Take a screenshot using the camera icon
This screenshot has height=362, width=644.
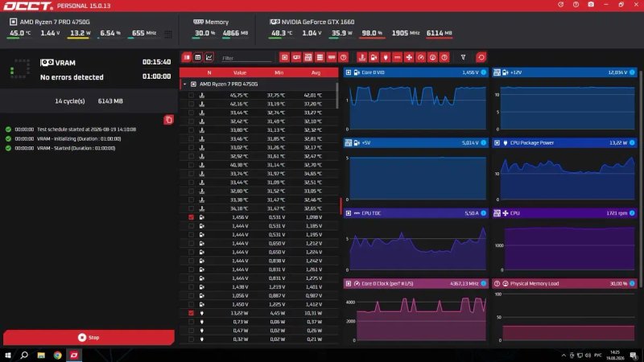click(x=591, y=5)
